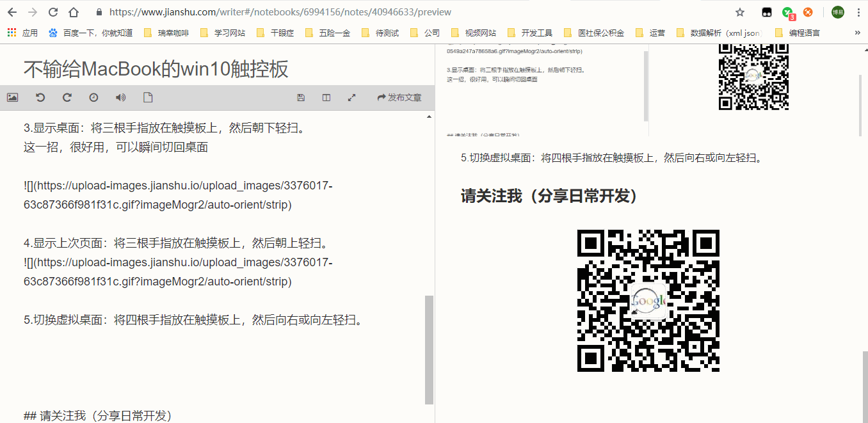Open the 干眼症 bookmark folder
The image size is (868, 423).
(275, 33)
